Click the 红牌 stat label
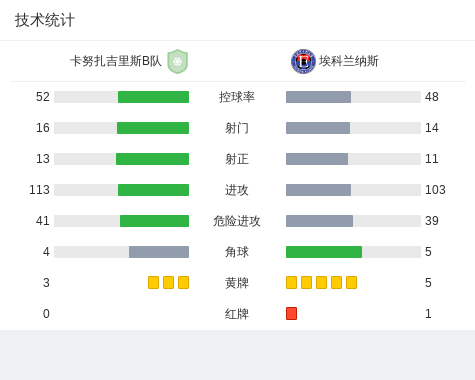 pos(237,314)
